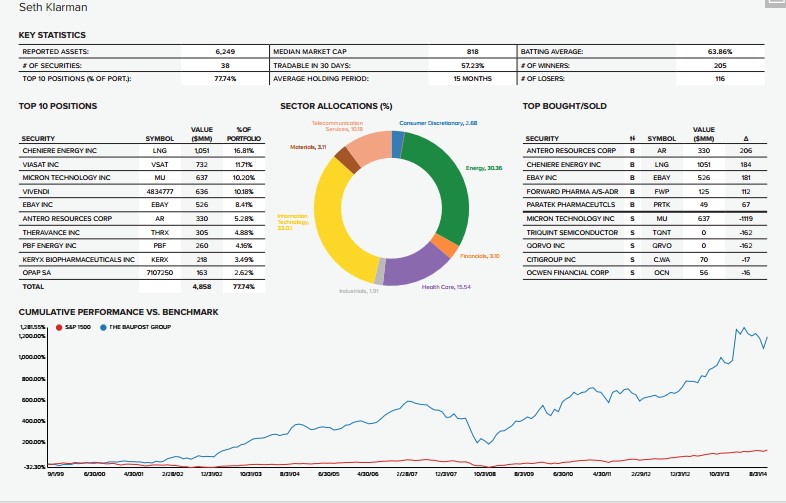Select the QORVO INC security name

[545, 246]
